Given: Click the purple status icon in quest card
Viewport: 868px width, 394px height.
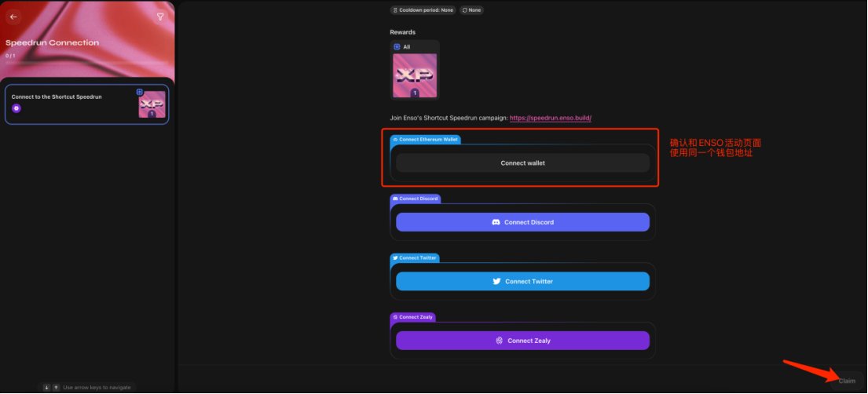Looking at the screenshot, I should pos(16,108).
